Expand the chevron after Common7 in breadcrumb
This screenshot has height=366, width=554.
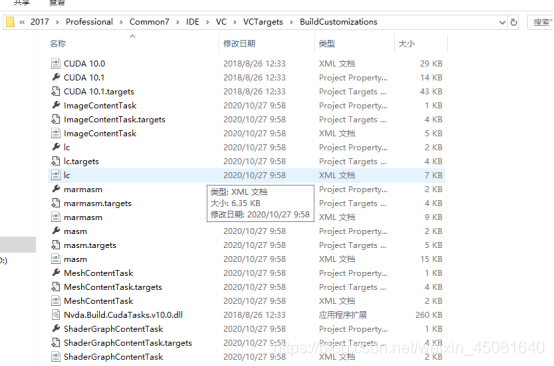177,22
